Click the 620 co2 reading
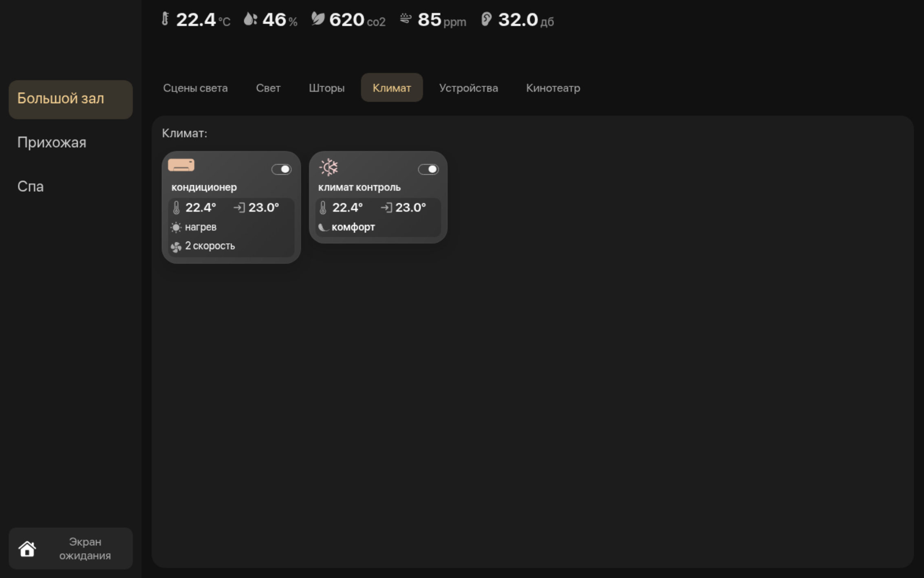Image resolution: width=924 pixels, height=578 pixels. tap(357, 20)
